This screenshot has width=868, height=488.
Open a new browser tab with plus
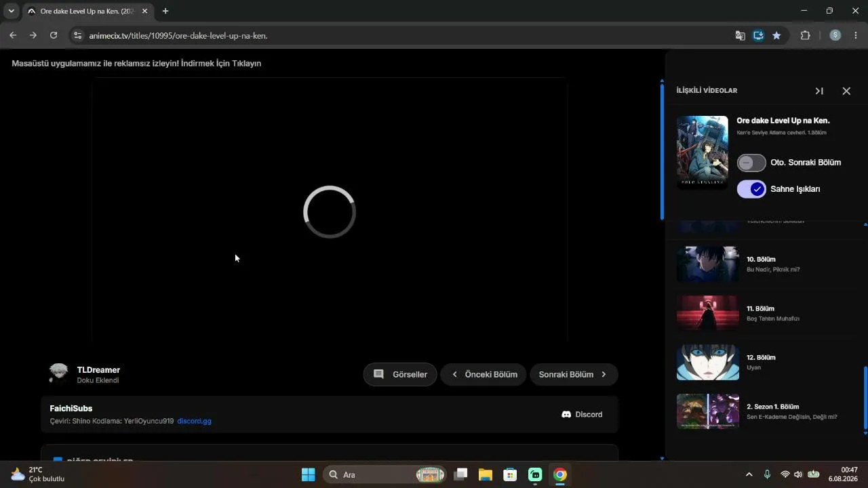165,11
